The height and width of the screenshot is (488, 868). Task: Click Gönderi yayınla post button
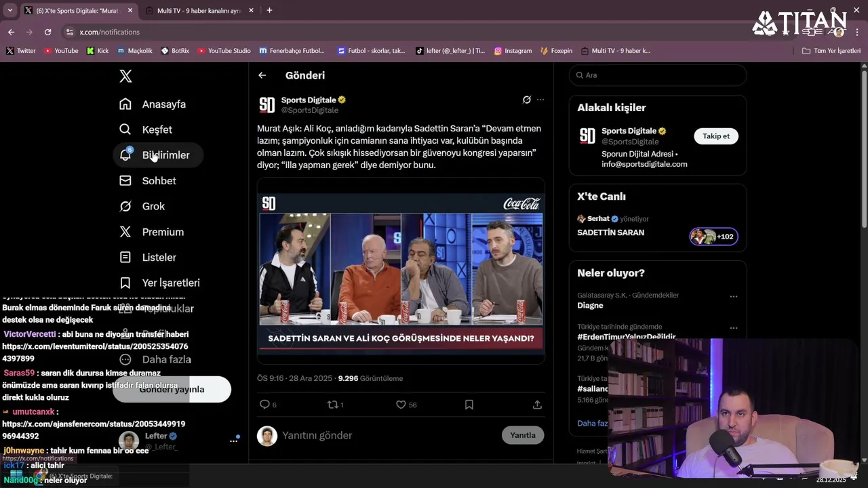(x=172, y=389)
